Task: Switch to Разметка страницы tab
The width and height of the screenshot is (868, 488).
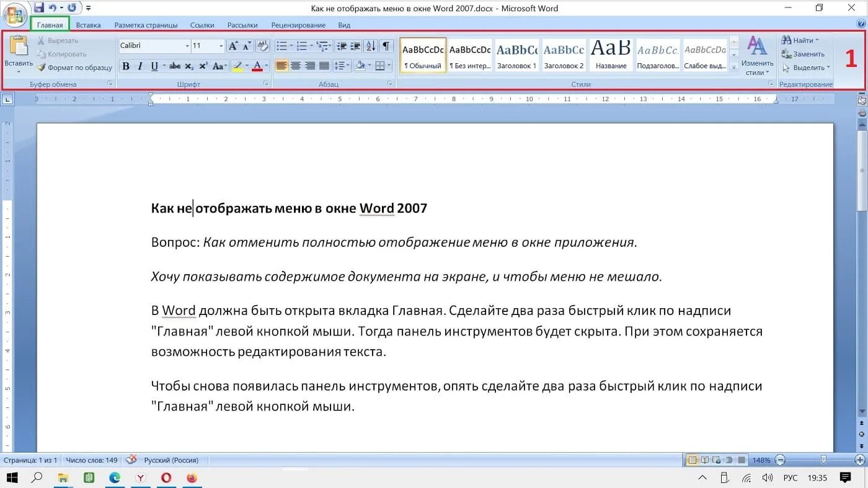Action: tap(146, 25)
